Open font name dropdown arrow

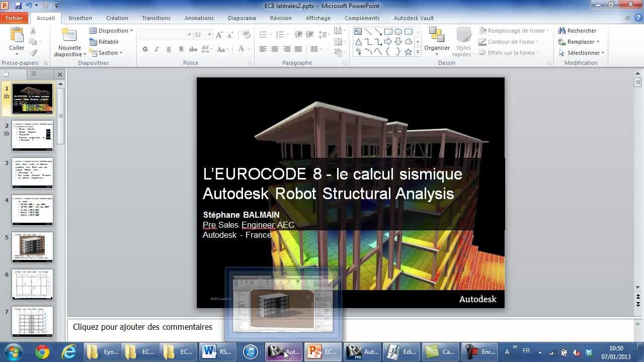189,35
